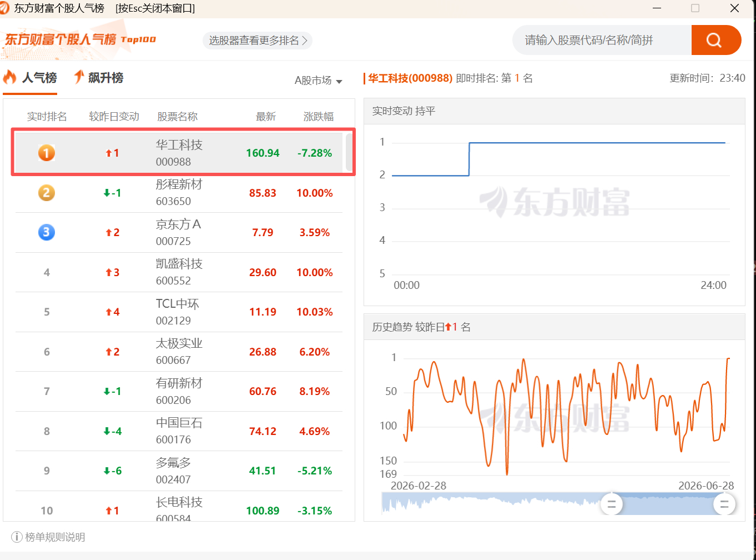756x560 pixels.
Task: Click the 10.03% change value for TCL中环
Action: (x=315, y=312)
